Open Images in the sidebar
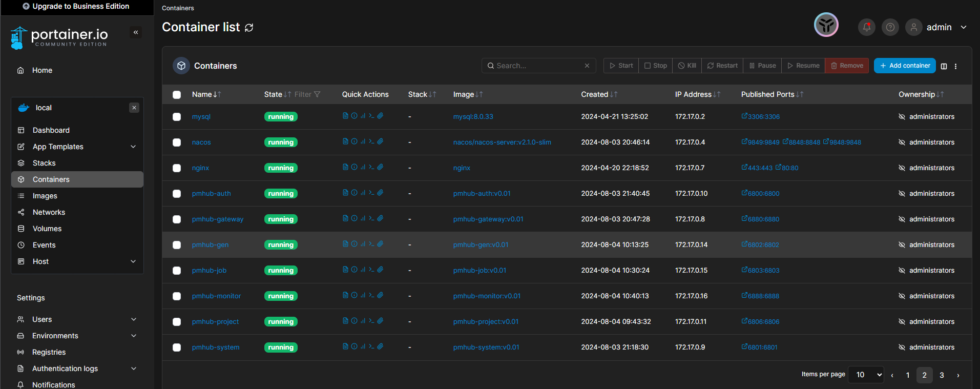This screenshot has width=980, height=389. click(77, 196)
